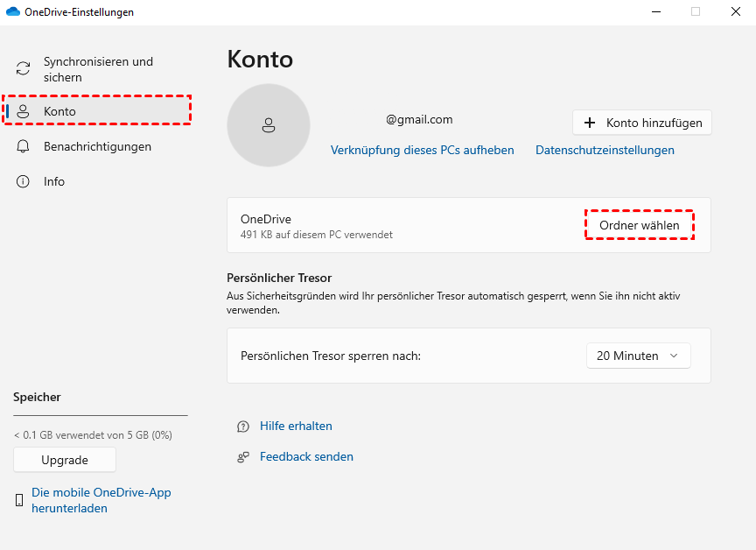
Task: Click the Konto person icon in sidebar
Action: pos(24,111)
